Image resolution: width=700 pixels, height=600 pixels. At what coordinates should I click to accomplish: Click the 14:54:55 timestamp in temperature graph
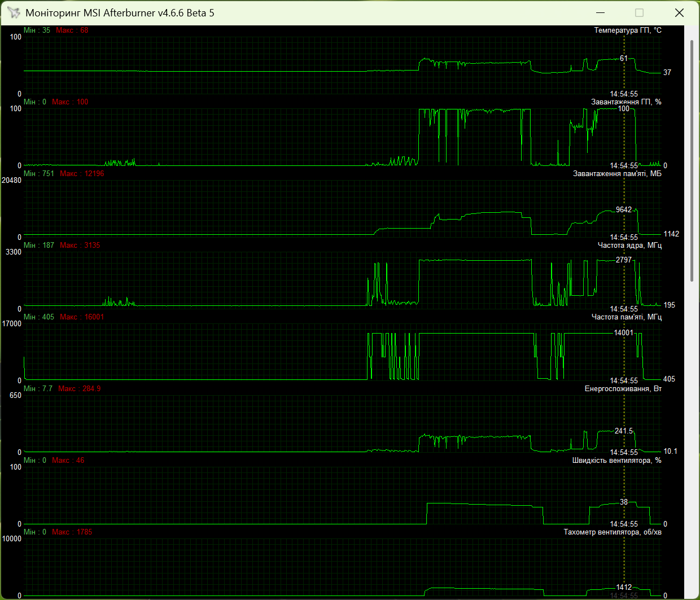pyautogui.click(x=624, y=94)
